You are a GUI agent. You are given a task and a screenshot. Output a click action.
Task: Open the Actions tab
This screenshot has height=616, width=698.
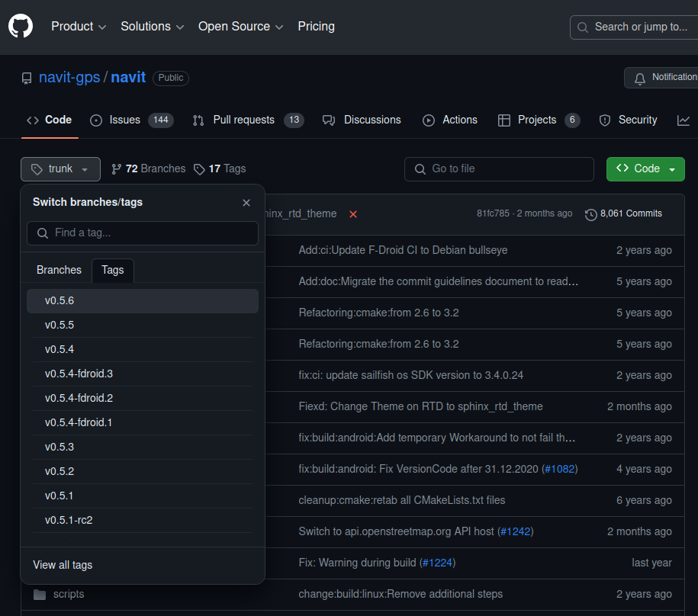tap(449, 120)
